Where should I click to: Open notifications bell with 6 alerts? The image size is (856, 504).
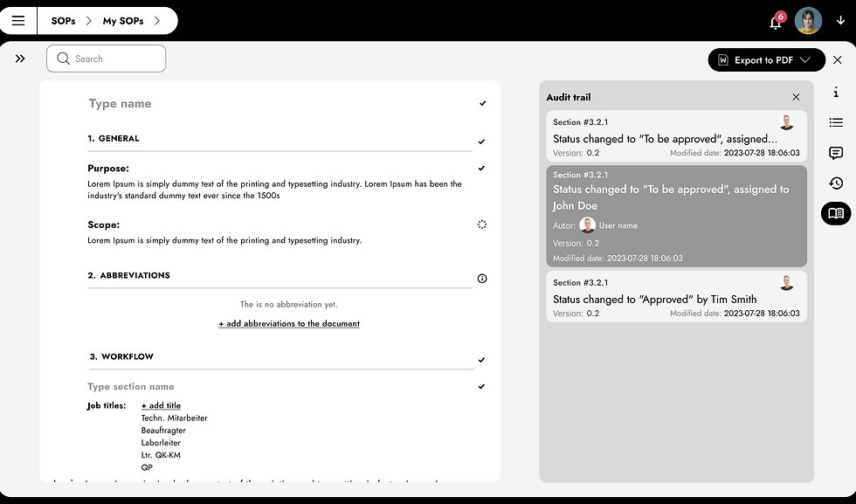pyautogui.click(x=776, y=22)
